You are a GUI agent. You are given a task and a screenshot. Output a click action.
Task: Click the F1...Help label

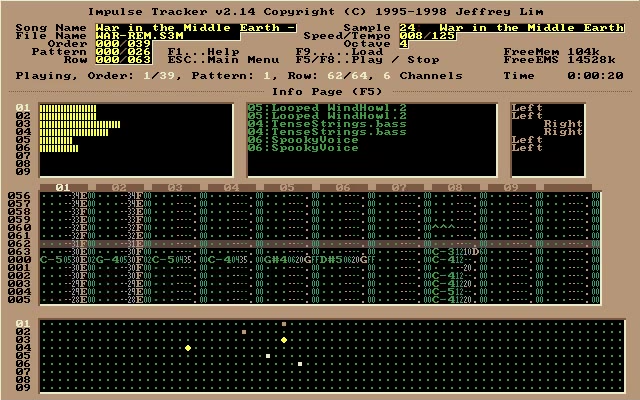pos(204,52)
